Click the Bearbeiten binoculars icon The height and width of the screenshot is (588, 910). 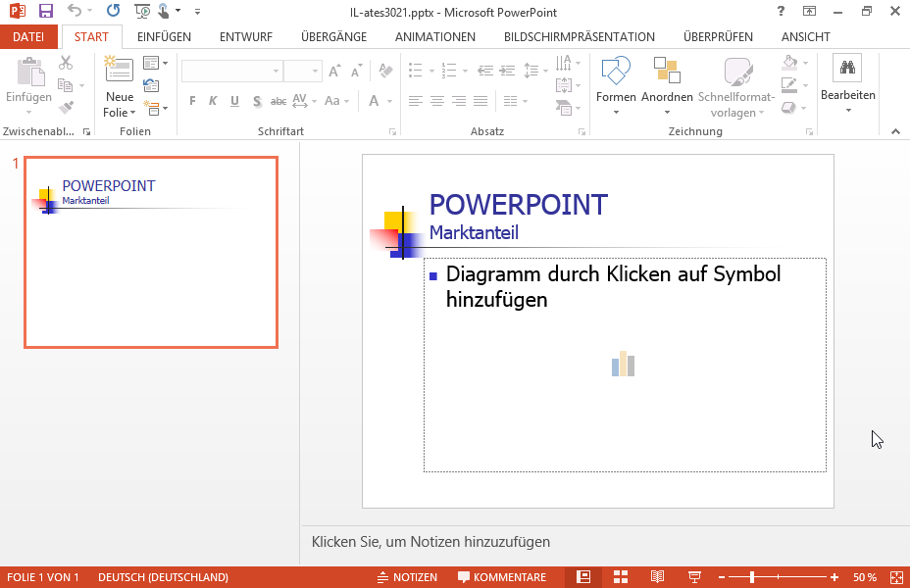(x=847, y=68)
